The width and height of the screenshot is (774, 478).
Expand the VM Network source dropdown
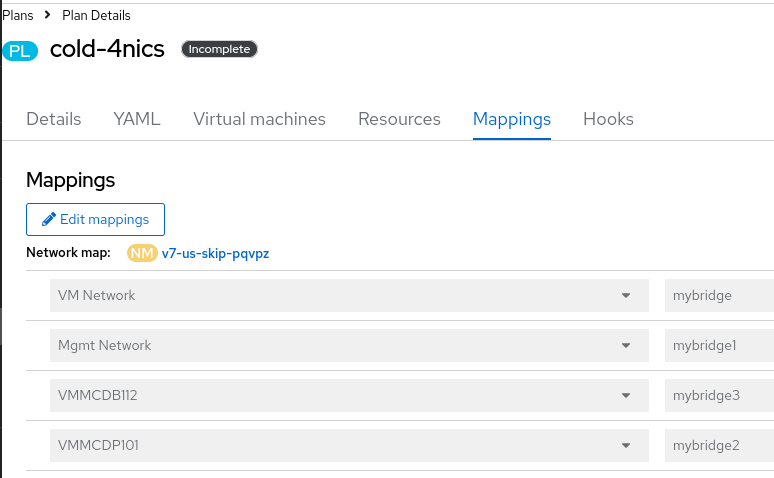click(x=626, y=296)
